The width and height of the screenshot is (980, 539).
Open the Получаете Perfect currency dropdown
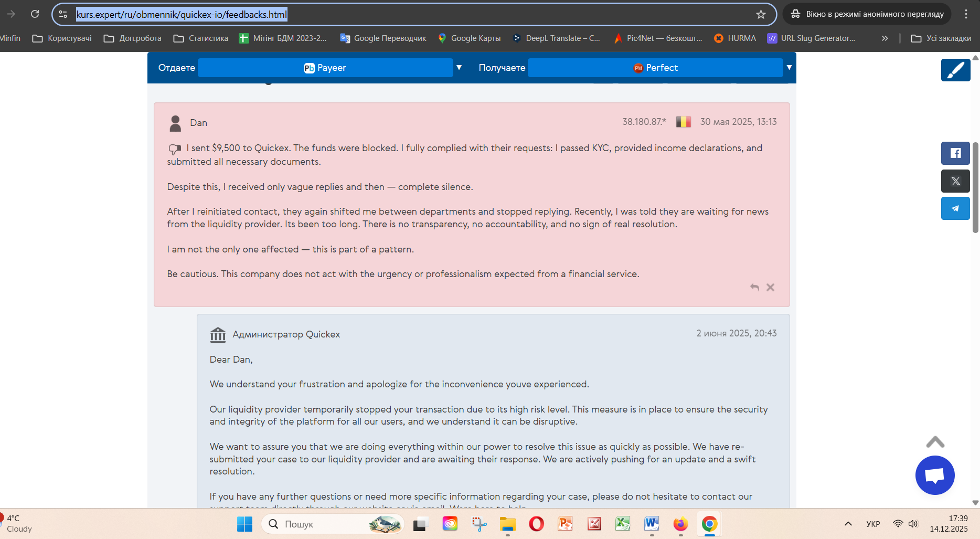[x=655, y=68]
